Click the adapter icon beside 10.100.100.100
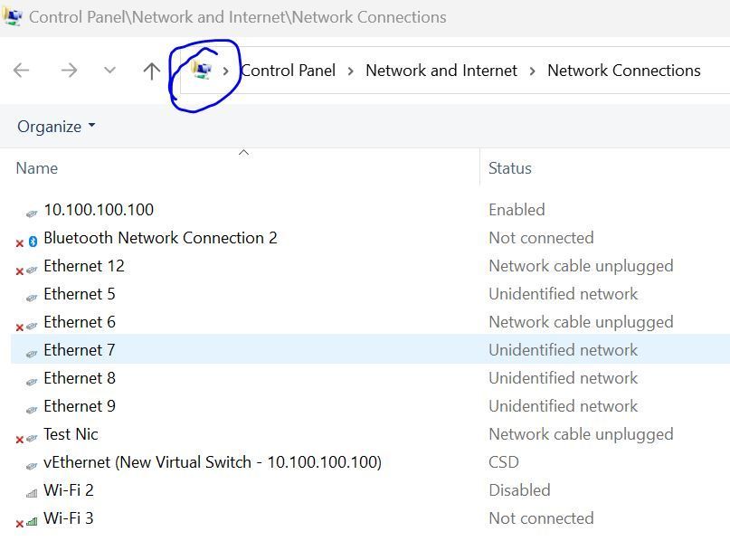Image resolution: width=730 pixels, height=560 pixels. [30, 209]
